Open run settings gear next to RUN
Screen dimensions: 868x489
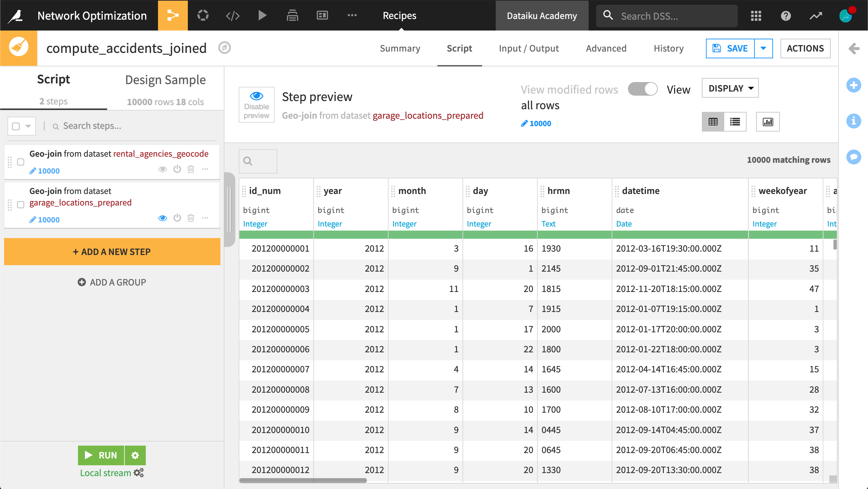click(x=135, y=455)
